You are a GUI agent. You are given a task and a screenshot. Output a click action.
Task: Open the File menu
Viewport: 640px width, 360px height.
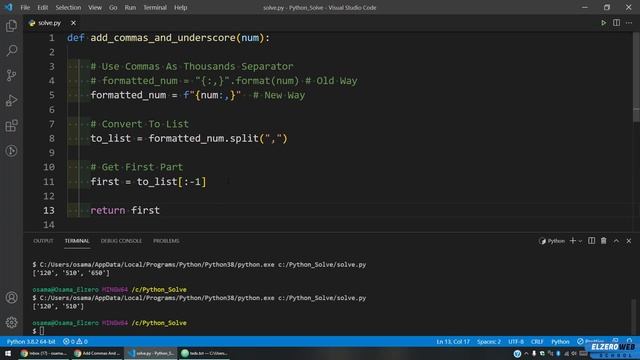[x=25, y=7]
